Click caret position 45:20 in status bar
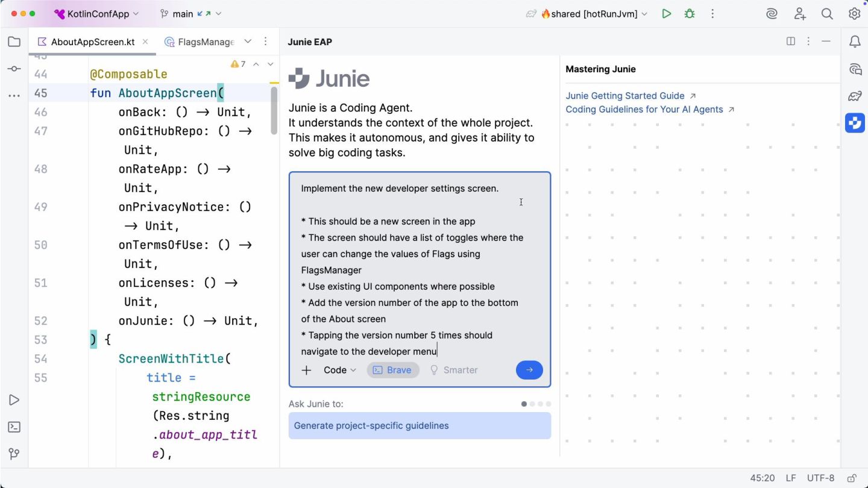The height and width of the screenshot is (488, 868). [x=763, y=478]
